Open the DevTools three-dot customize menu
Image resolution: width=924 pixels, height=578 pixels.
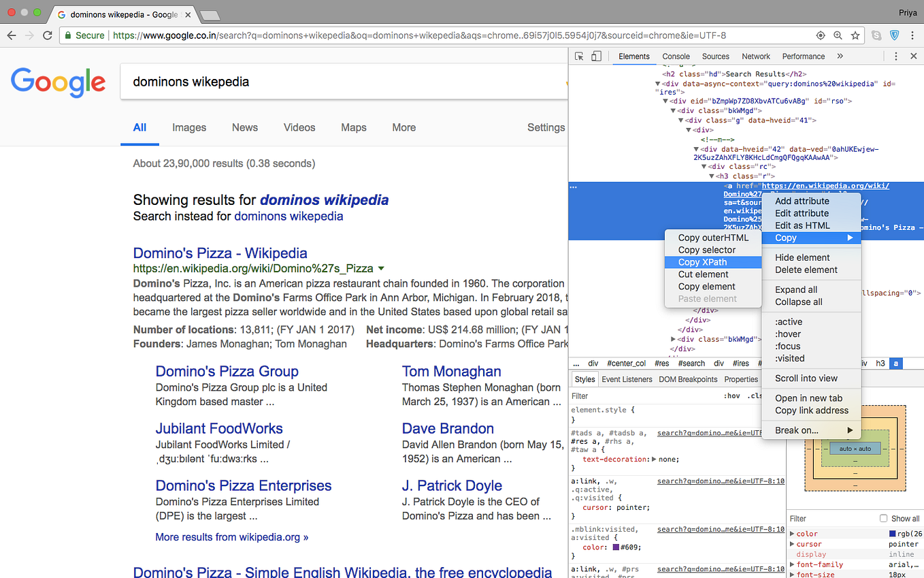click(896, 57)
